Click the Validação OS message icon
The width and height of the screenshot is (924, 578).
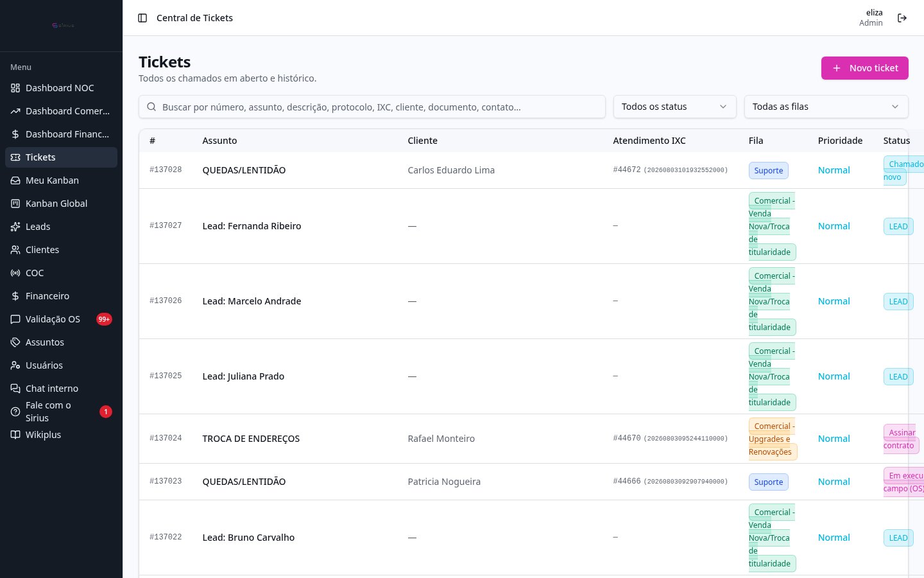coord(15,319)
